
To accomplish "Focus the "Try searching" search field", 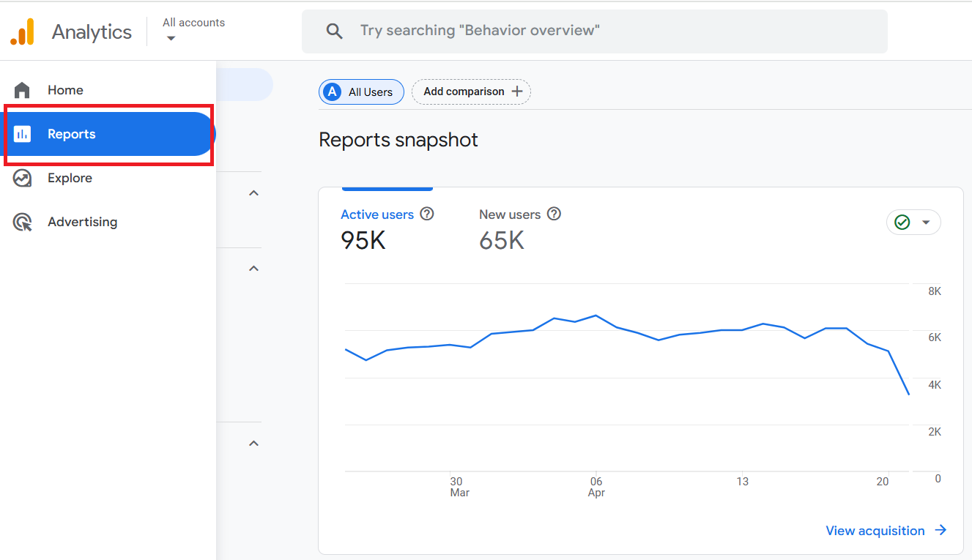I will point(595,31).
